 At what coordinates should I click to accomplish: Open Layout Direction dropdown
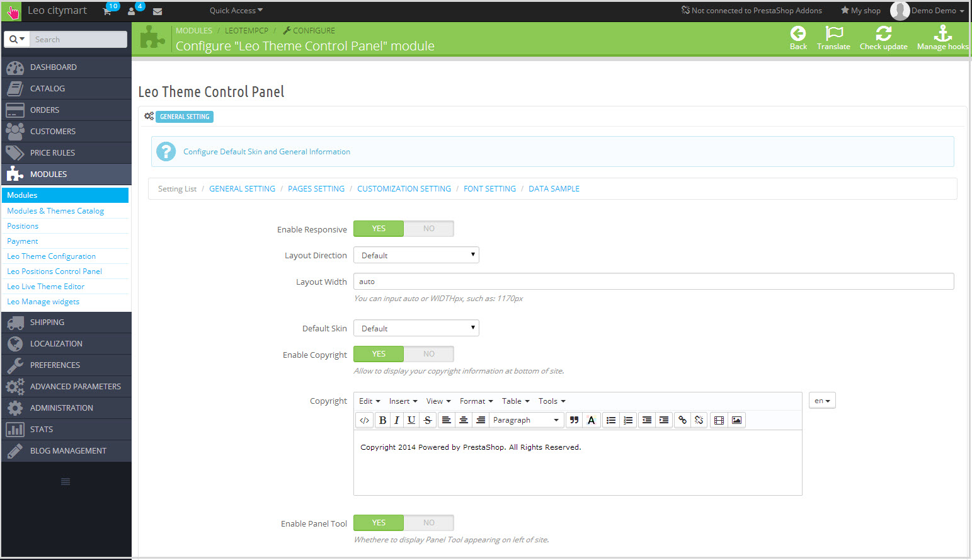tap(416, 255)
